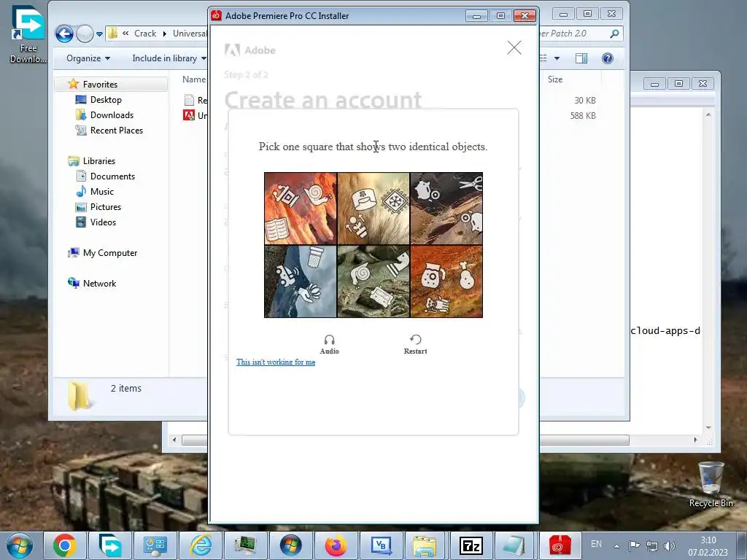Open the change view options dropdown
The image size is (747, 560).
tap(557, 58)
